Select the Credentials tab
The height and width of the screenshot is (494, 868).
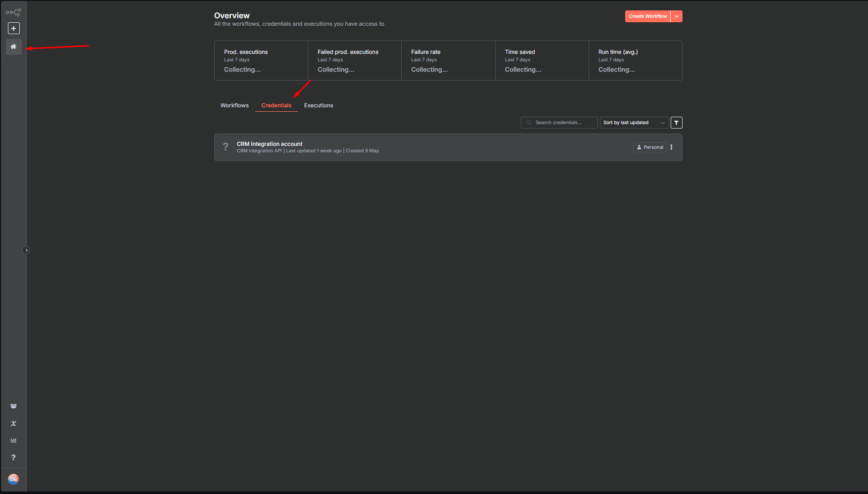pos(276,105)
